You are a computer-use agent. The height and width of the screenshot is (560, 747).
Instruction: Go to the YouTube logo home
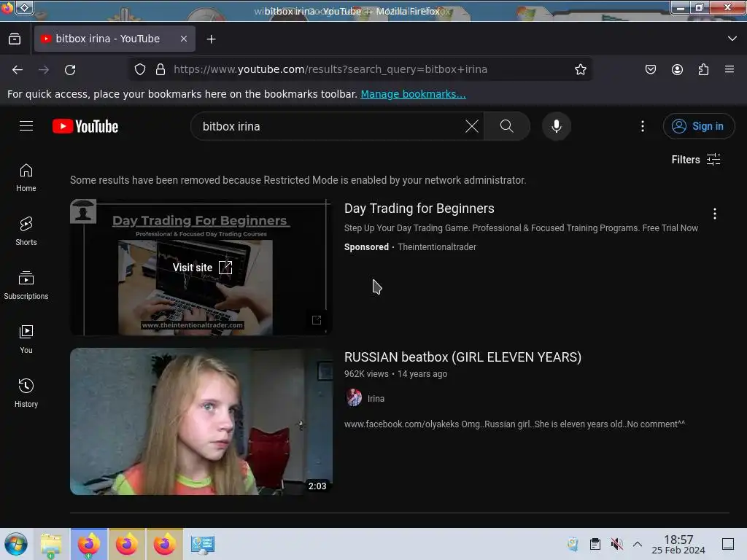tap(85, 126)
